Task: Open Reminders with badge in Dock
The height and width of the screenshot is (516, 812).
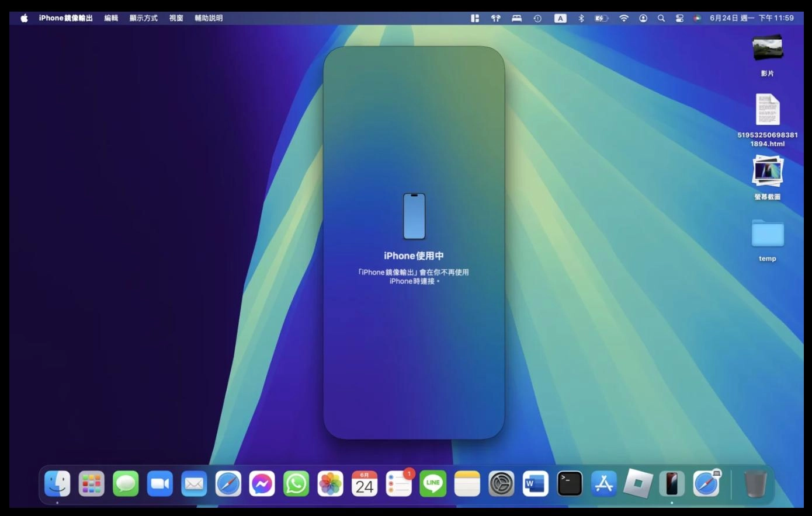Action: [399, 483]
